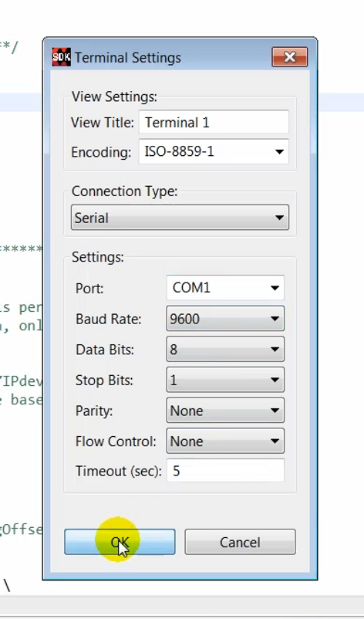Click the Baud Rate label
The image size is (364, 619).
(109, 319)
